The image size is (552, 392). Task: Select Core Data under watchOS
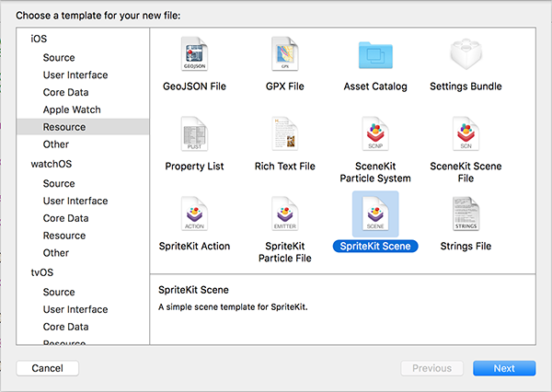65,218
